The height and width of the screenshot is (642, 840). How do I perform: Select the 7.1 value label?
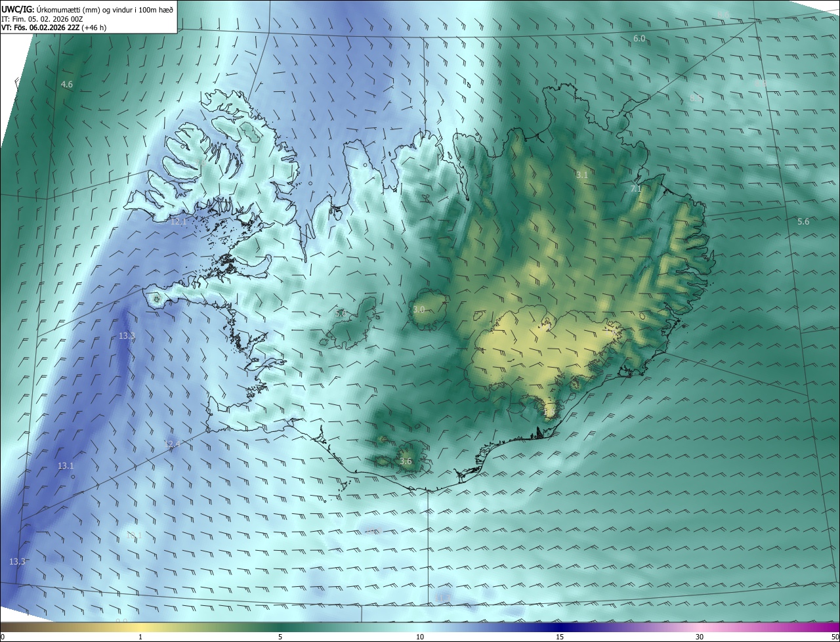635,189
